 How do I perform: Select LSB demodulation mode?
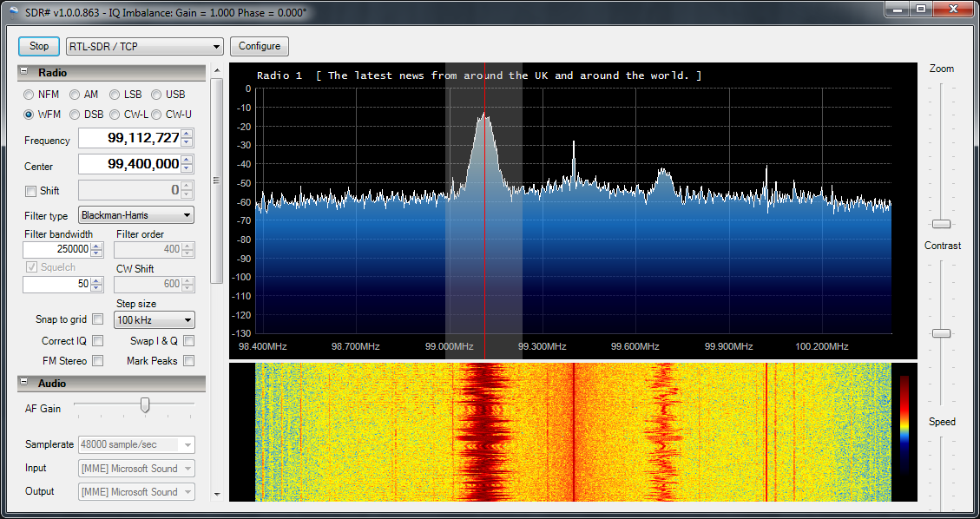pyautogui.click(x=126, y=95)
